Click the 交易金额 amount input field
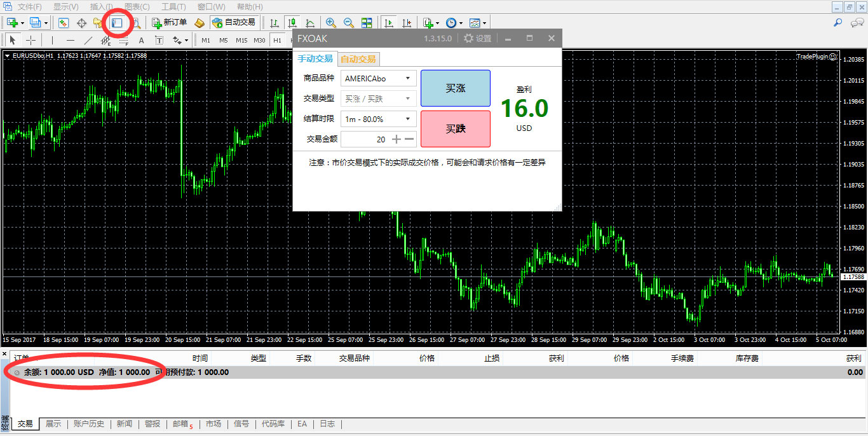The height and width of the screenshot is (436, 868). click(x=365, y=139)
